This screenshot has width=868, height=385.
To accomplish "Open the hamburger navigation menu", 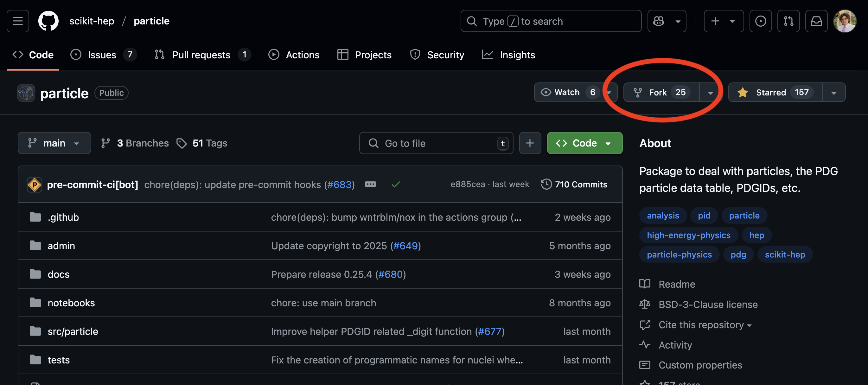I will pos(18,21).
